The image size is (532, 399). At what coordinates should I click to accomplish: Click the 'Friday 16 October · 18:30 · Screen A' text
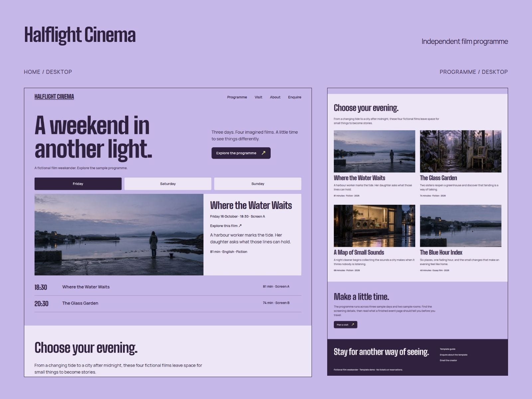tap(237, 216)
